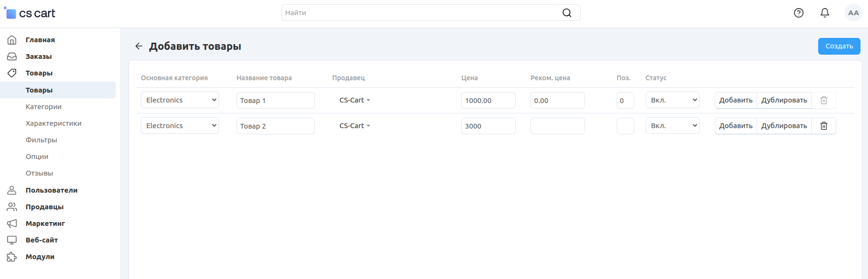868x279 pixels.
Task: Open CS-Cart vendor selector for Товар 2
Action: (354, 126)
